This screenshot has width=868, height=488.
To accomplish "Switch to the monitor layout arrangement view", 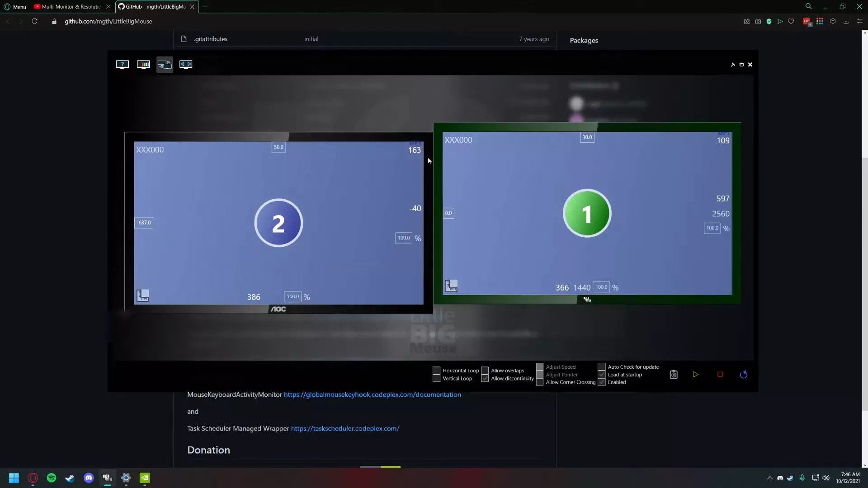I will [165, 64].
